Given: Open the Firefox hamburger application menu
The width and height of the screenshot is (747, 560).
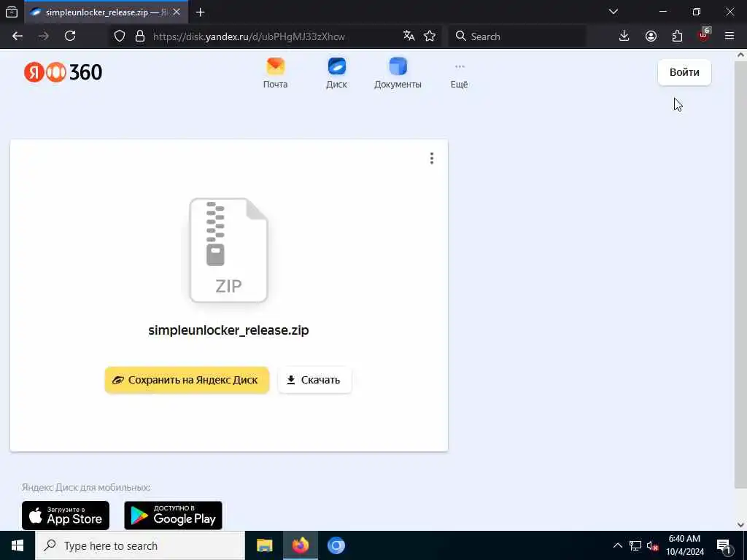Looking at the screenshot, I should coord(729,36).
